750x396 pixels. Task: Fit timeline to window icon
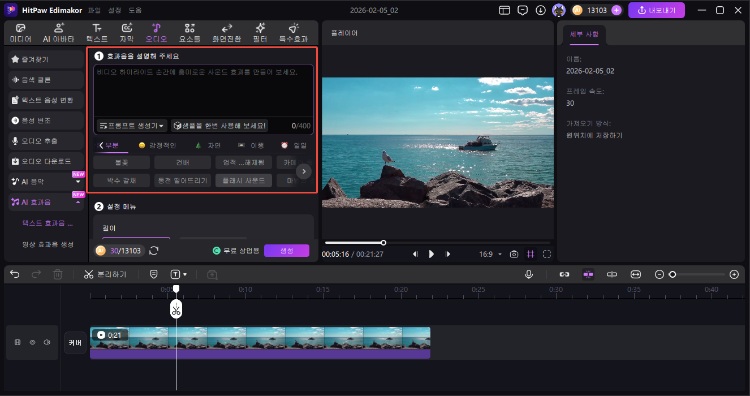pos(636,274)
